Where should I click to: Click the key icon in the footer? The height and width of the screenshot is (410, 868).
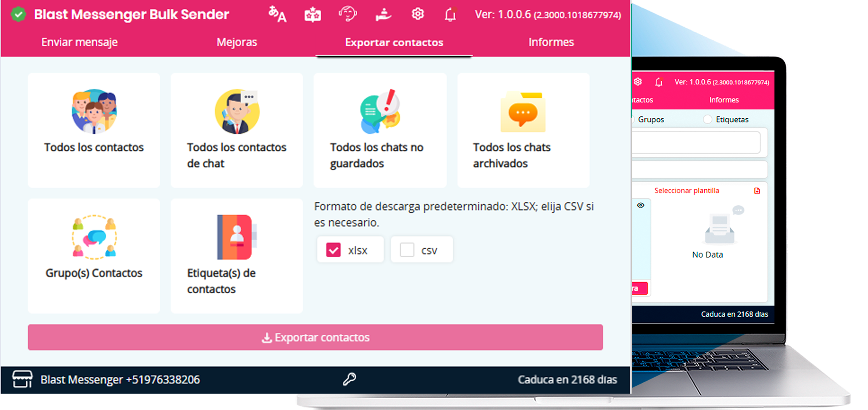[350, 379]
